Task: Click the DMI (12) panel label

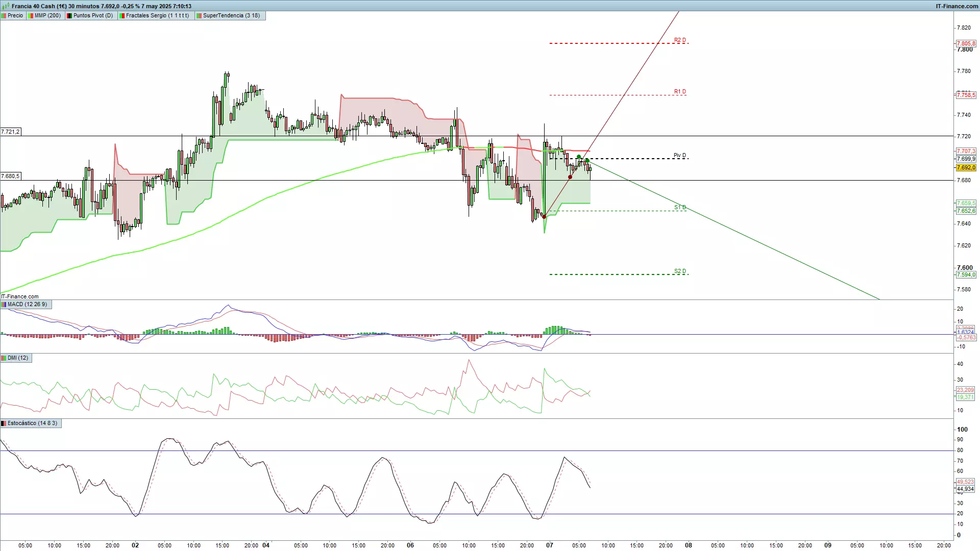Action: point(16,358)
